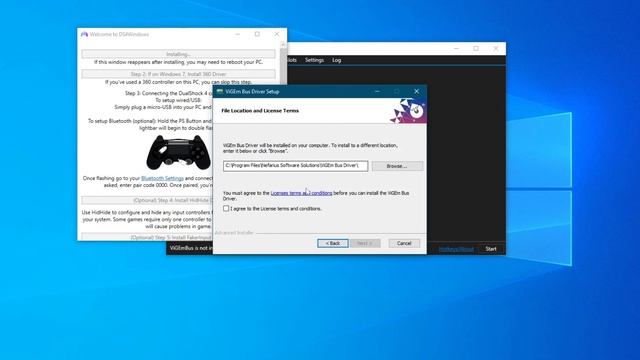The width and height of the screenshot is (640, 360).
Task: Open the Hotkeys/About link in DS4Windows
Action: [x=456, y=249]
